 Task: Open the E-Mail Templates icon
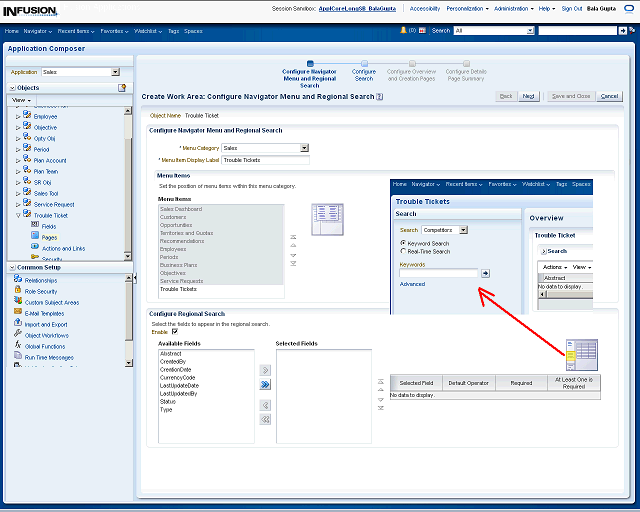point(18,313)
